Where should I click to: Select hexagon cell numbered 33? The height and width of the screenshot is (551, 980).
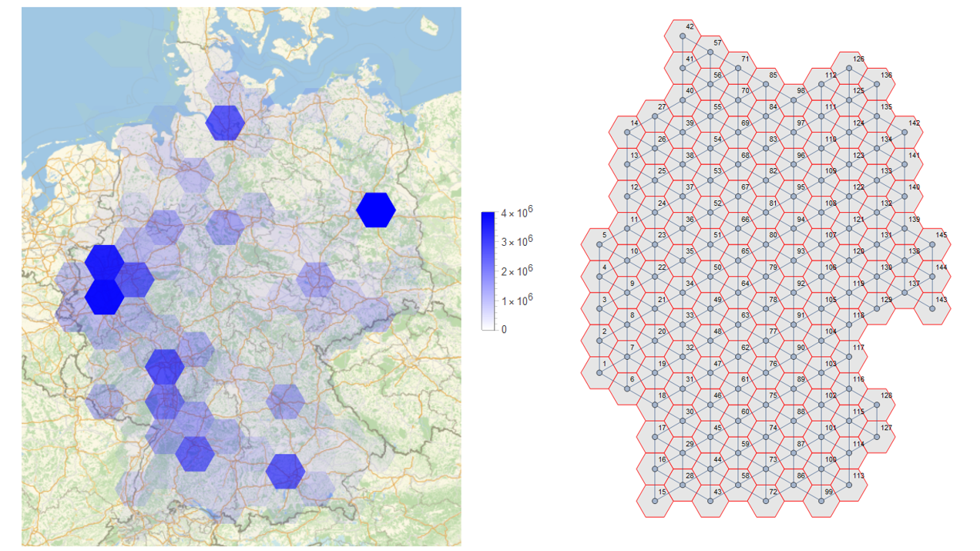pyautogui.click(x=683, y=324)
